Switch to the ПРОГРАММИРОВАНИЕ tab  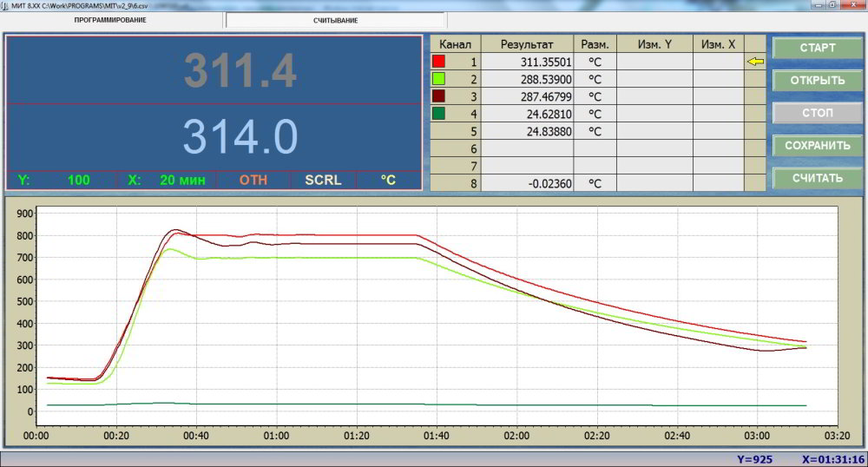point(110,20)
